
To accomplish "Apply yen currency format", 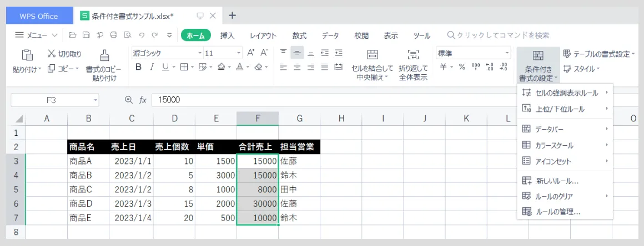I will pos(443,67).
